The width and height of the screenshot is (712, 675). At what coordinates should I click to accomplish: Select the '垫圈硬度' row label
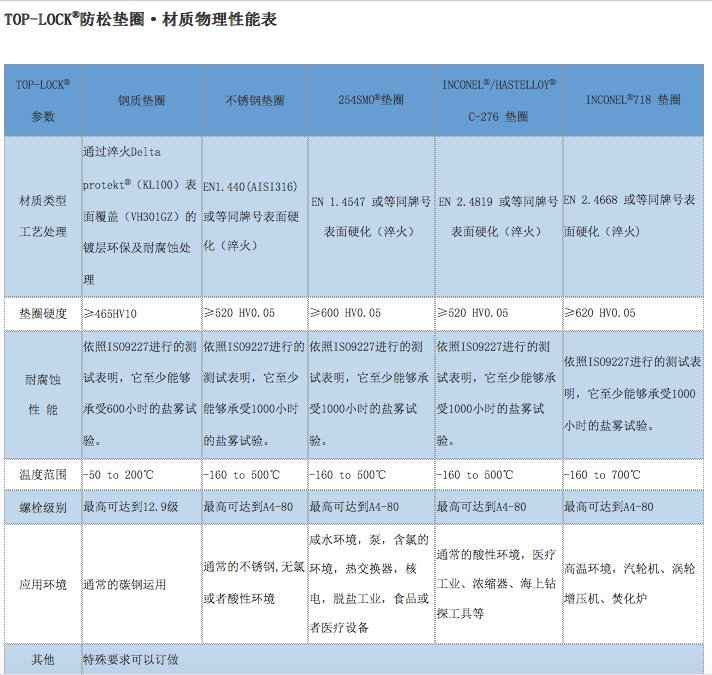point(43,313)
